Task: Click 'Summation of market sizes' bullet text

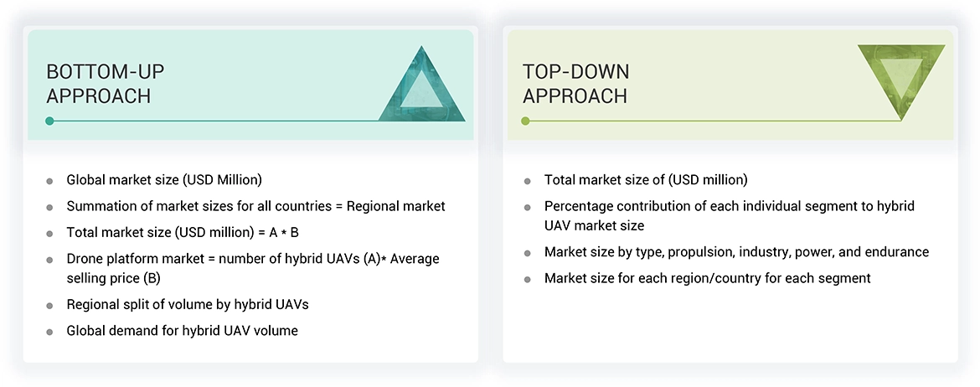Action: click(255, 206)
